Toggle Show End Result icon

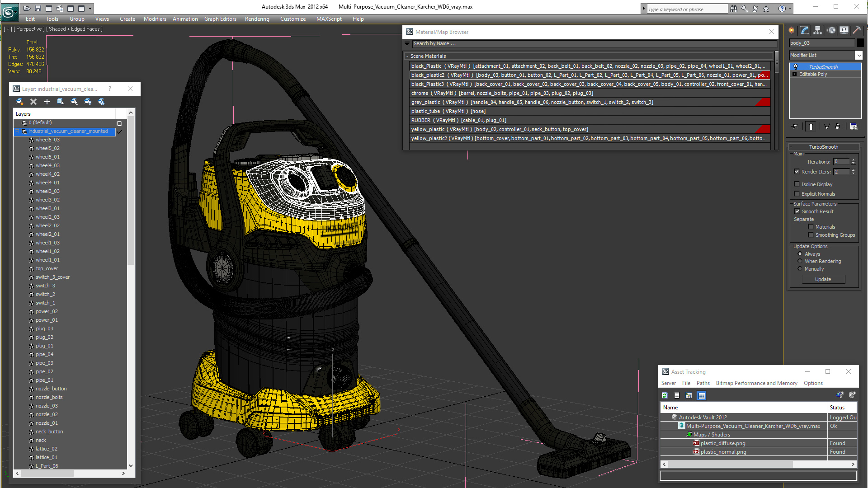811,127
